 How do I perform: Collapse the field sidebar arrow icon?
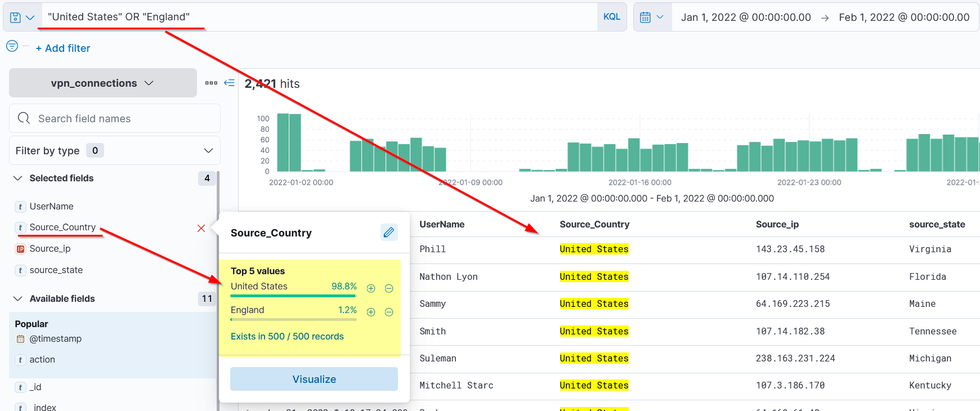229,83
